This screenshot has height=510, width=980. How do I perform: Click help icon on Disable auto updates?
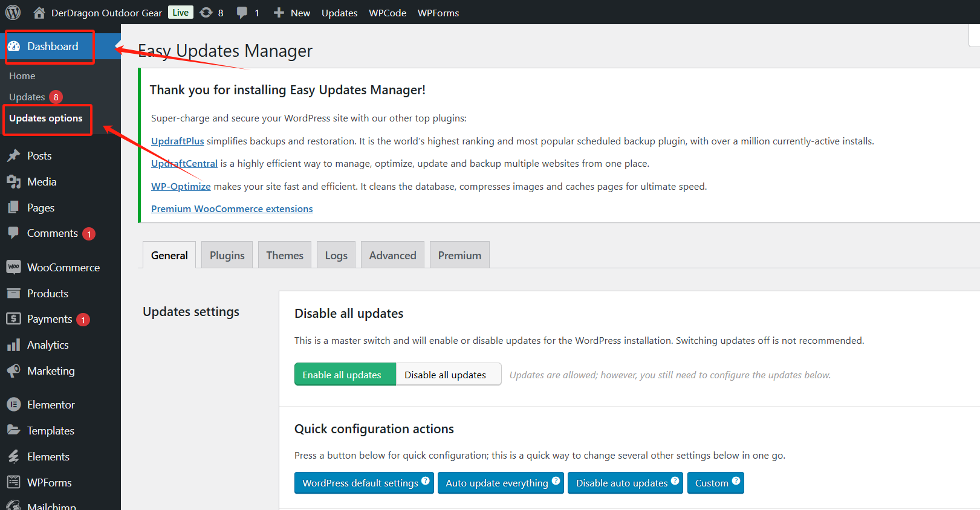click(x=675, y=481)
